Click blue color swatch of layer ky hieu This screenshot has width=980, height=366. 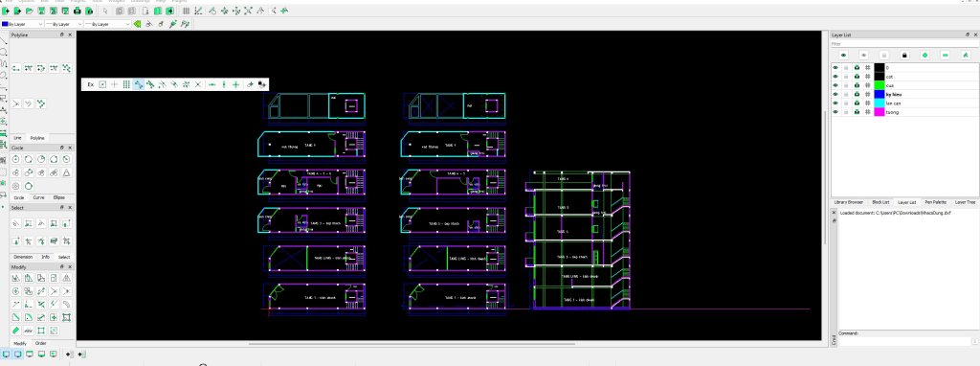[x=880, y=94]
